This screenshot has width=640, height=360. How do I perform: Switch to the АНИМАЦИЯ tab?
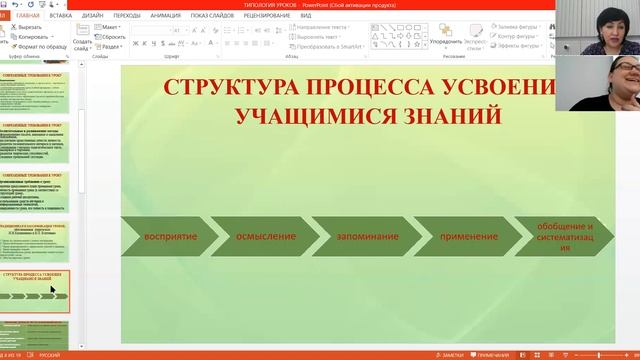(x=165, y=16)
